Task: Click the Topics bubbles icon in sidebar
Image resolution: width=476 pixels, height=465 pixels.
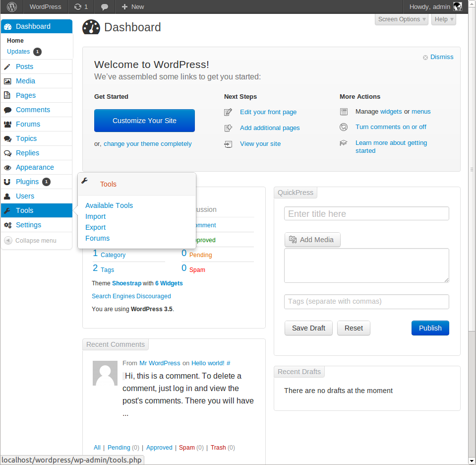Action: tap(7, 139)
